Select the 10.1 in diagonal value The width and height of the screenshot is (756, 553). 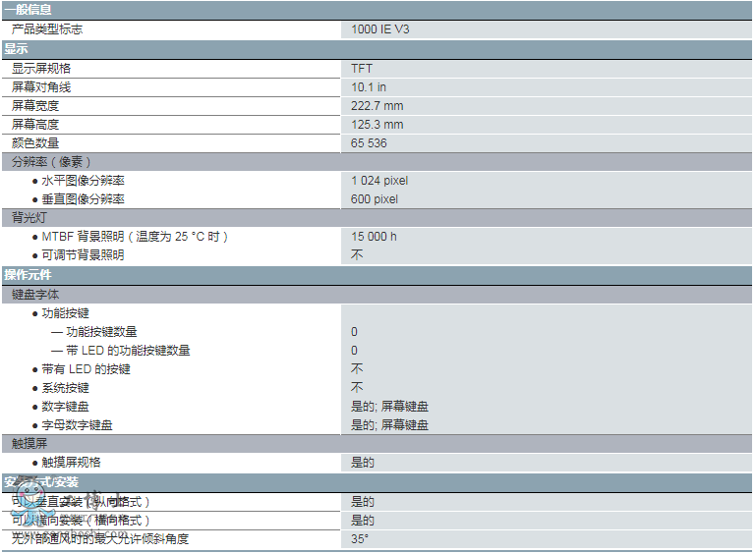(x=369, y=87)
